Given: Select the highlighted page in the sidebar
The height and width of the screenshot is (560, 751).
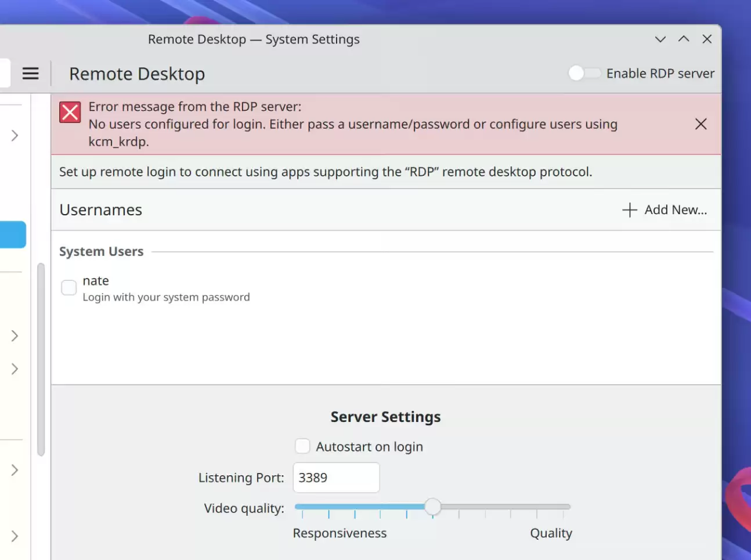Looking at the screenshot, I should click(x=13, y=234).
